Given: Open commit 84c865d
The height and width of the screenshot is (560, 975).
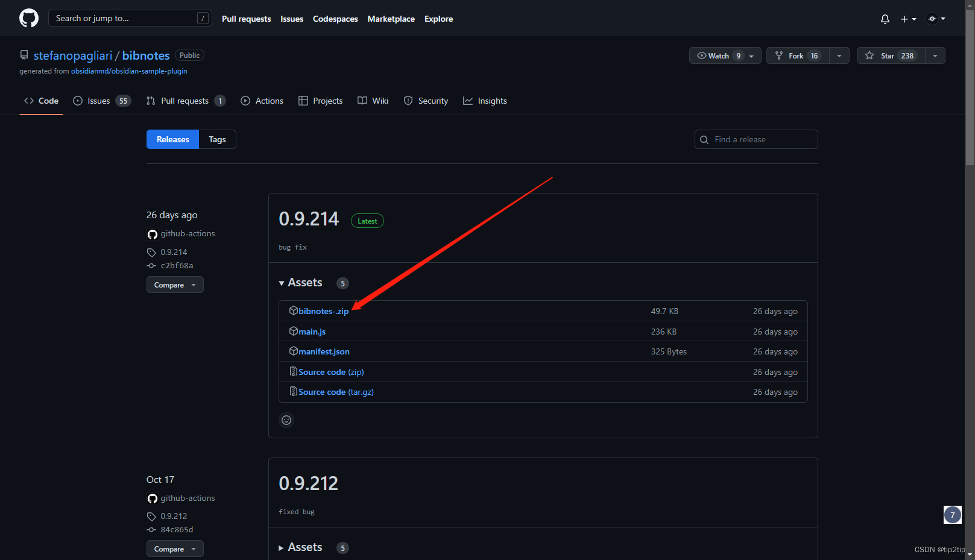Looking at the screenshot, I should 177,530.
